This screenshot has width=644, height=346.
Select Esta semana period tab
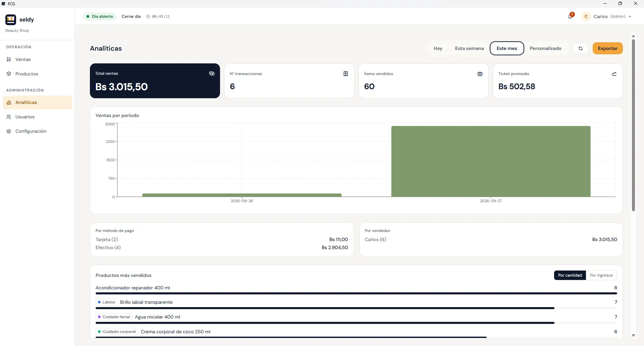click(469, 48)
